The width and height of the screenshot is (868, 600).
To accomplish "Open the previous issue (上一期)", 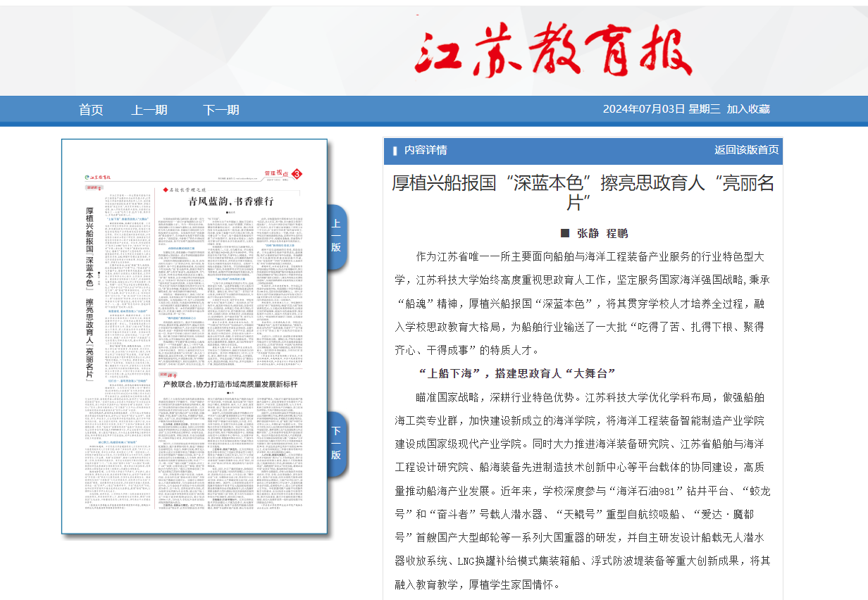I will pos(149,110).
